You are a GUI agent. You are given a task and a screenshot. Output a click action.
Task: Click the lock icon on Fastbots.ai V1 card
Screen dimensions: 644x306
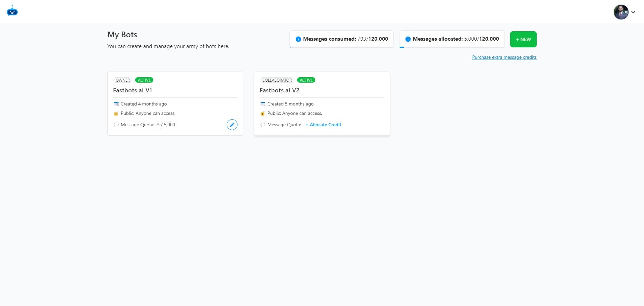[x=116, y=113]
